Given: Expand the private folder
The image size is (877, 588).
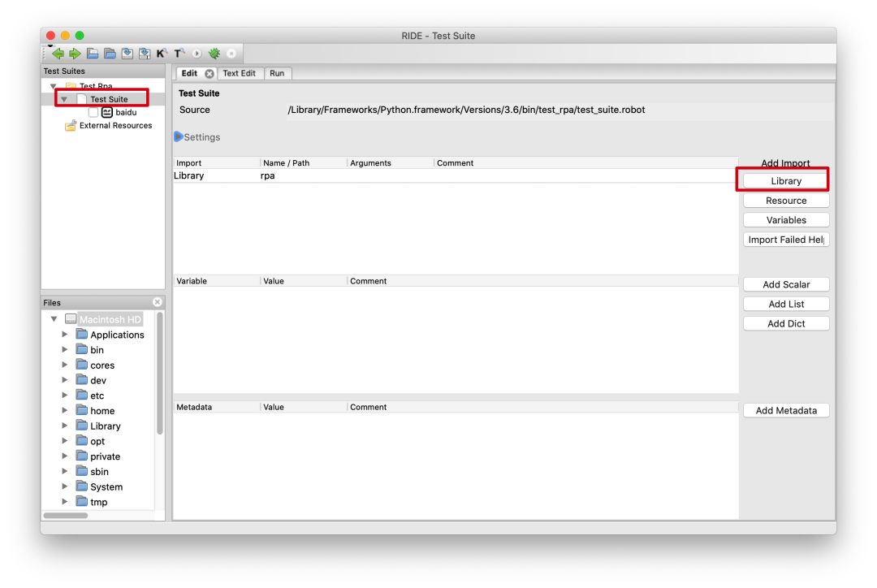Looking at the screenshot, I should coord(65,456).
